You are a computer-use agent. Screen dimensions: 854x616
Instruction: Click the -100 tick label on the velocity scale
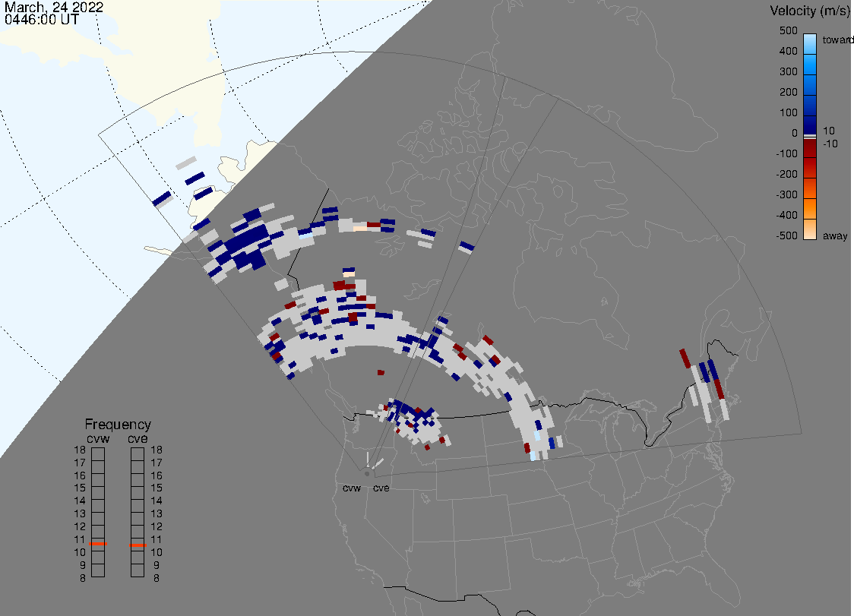[x=786, y=153]
